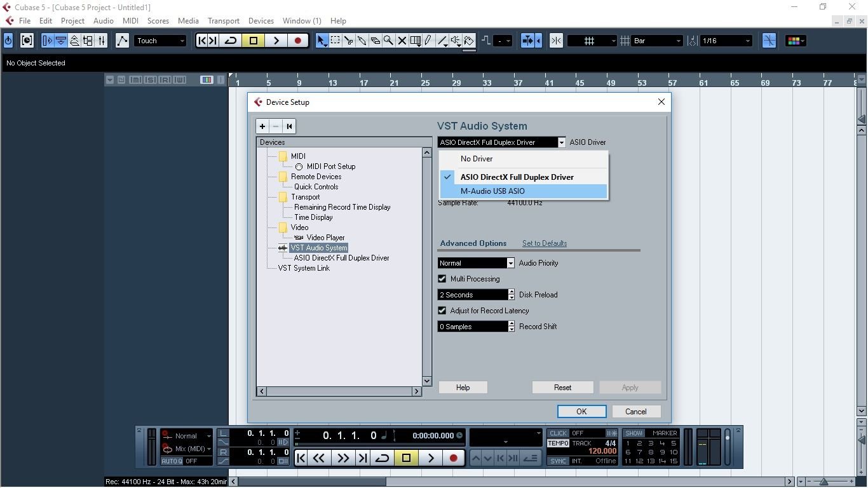868x488 pixels.
Task: Click Rewind in the bottom Transport panel
Action: [x=319, y=457]
